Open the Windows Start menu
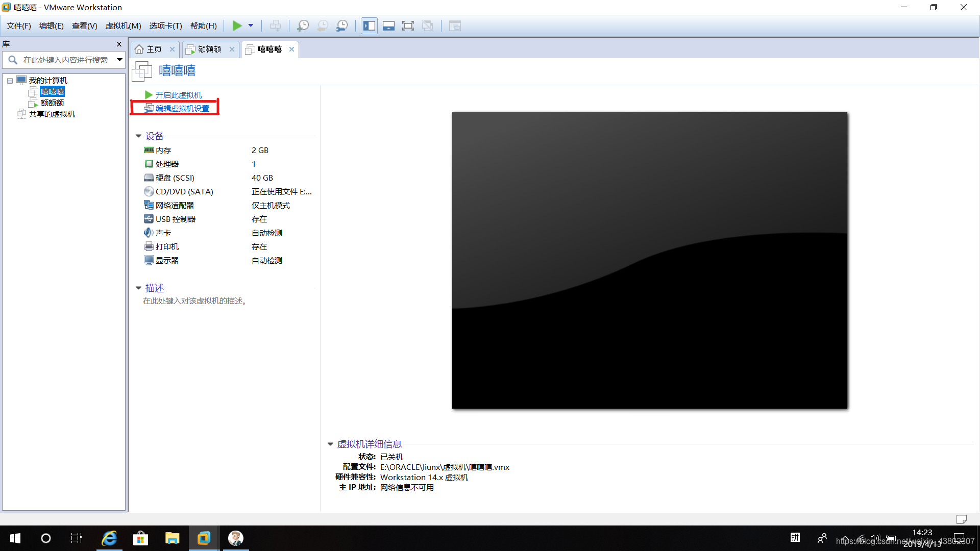Image resolution: width=980 pixels, height=551 pixels. click(x=15, y=538)
